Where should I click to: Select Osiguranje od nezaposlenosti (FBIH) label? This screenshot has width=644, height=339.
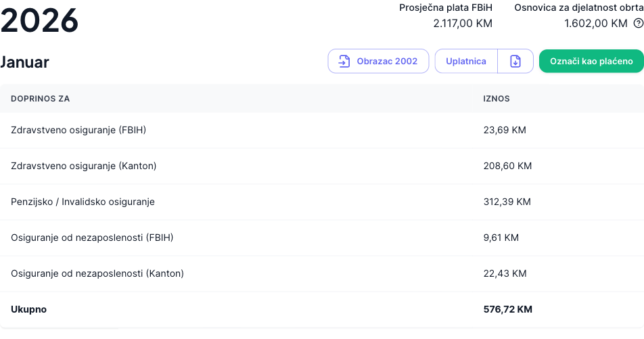[x=93, y=238]
